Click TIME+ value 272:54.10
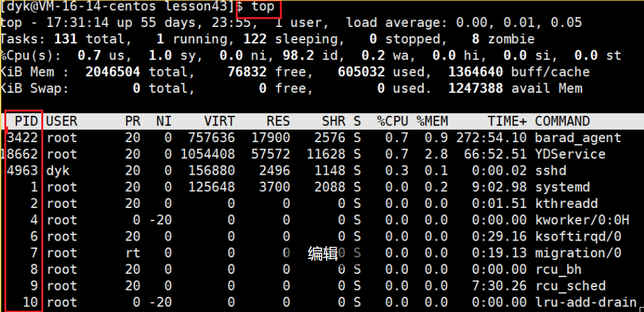The width and height of the screenshot is (644, 312). point(491,137)
